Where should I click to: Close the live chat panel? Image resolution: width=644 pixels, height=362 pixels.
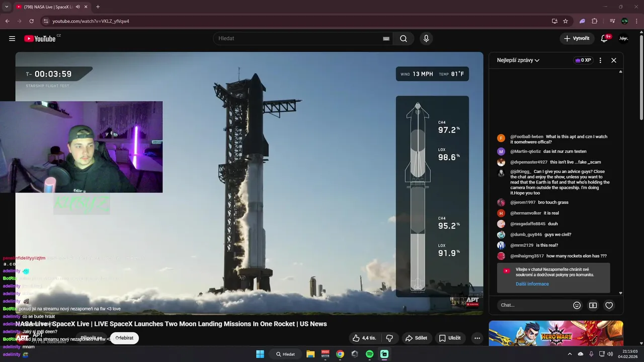[614, 60]
